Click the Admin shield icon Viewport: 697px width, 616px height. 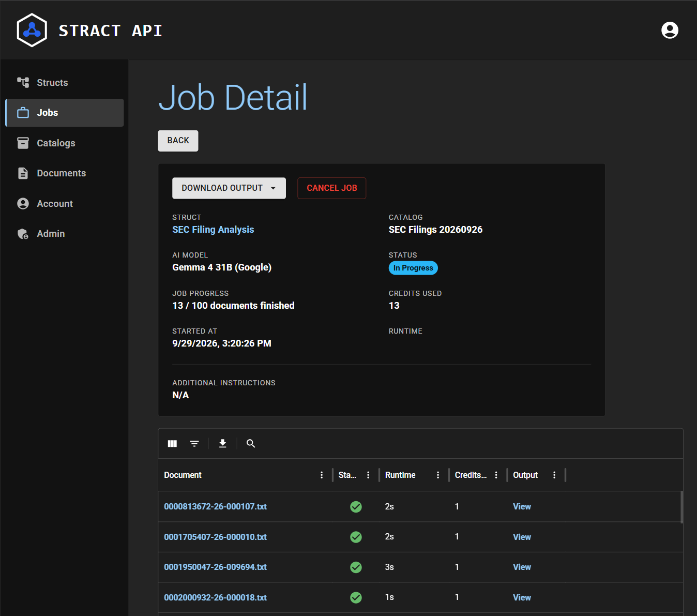pyautogui.click(x=23, y=234)
